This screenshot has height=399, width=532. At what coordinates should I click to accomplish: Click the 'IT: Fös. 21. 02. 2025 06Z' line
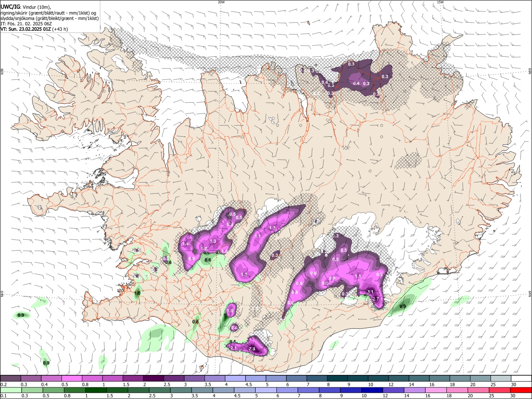tap(26, 24)
